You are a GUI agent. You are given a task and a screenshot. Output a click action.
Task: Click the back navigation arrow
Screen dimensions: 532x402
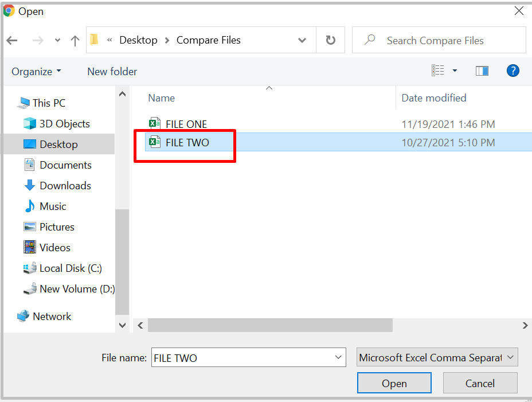coord(11,40)
